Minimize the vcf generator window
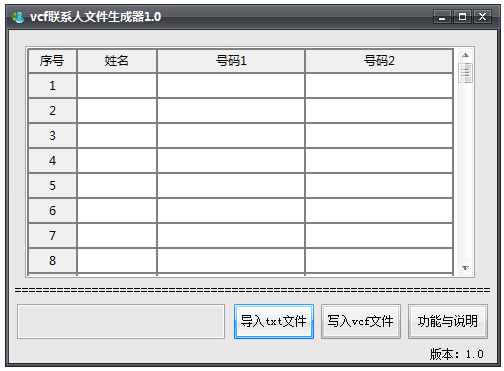504x371 pixels. click(442, 17)
